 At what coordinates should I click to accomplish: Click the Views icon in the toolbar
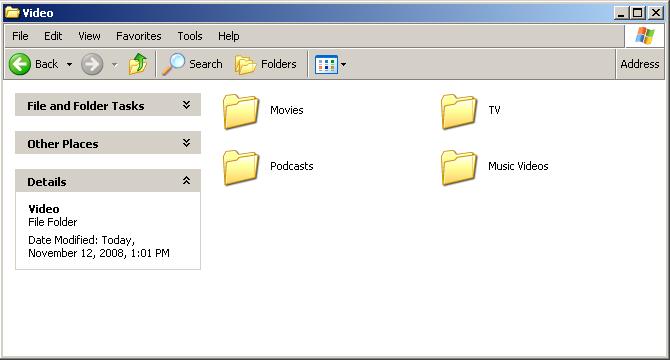coord(326,64)
